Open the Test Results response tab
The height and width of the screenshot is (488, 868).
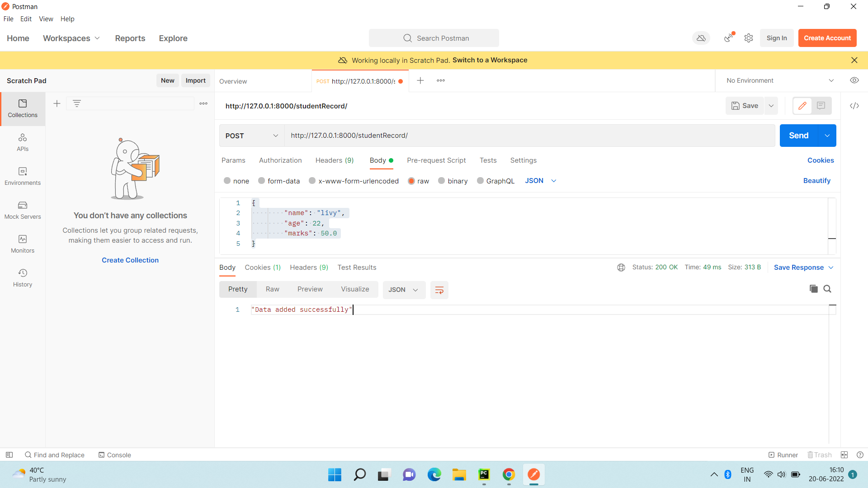point(357,267)
